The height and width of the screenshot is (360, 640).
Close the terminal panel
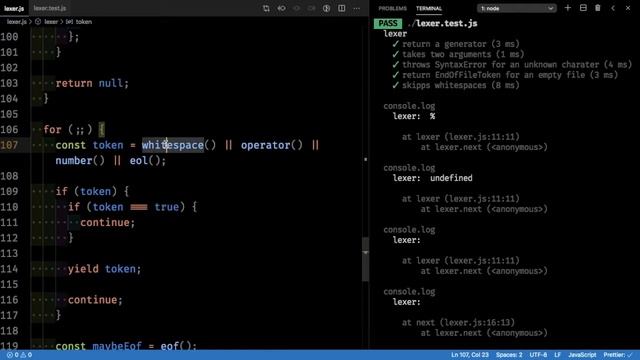click(628, 8)
